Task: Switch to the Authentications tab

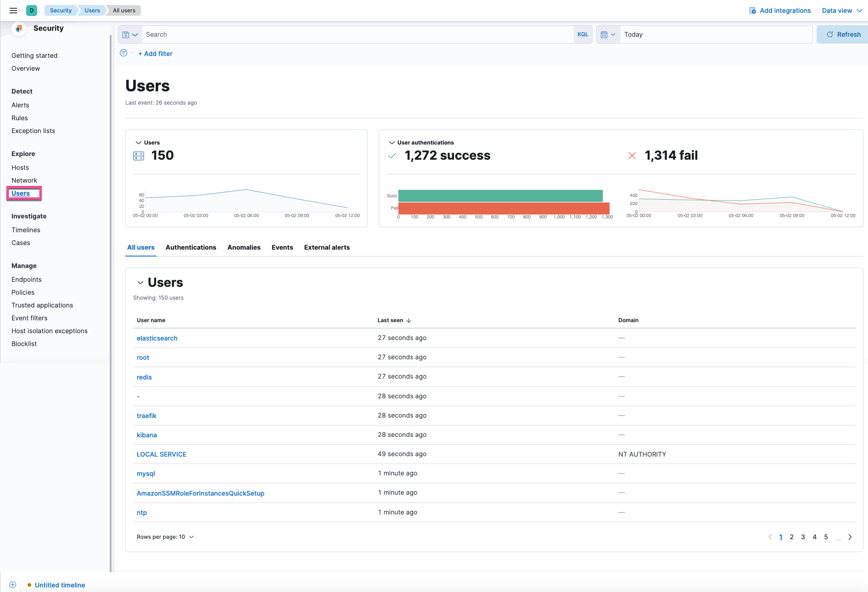Action: 191,247
